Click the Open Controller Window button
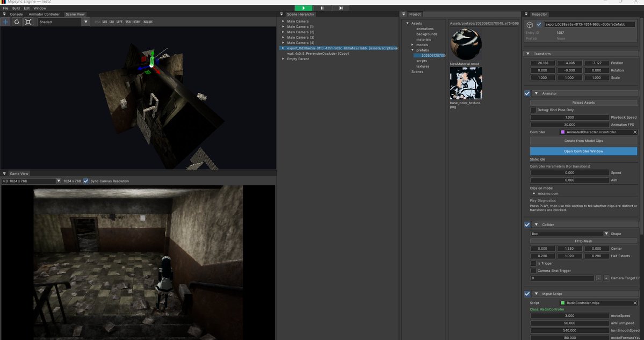 584,151
